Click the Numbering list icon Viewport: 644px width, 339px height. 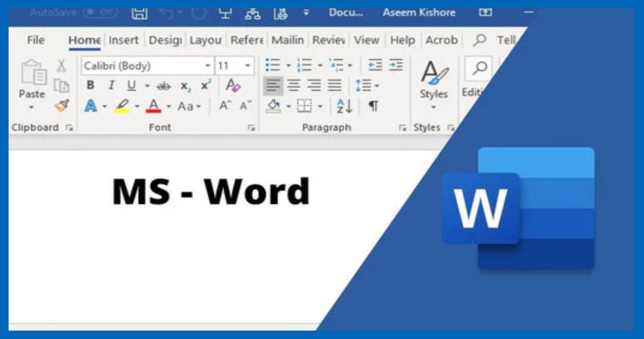coord(304,65)
